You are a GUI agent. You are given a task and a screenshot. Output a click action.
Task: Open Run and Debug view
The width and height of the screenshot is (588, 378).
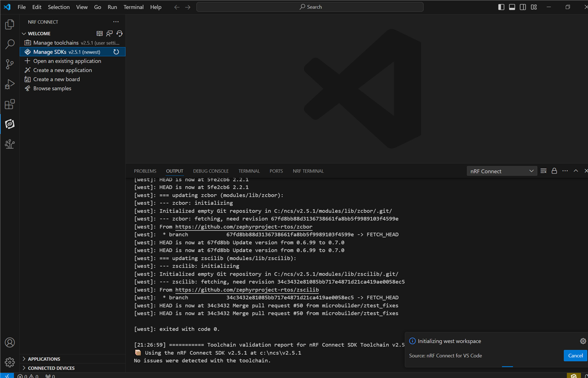[x=10, y=84]
